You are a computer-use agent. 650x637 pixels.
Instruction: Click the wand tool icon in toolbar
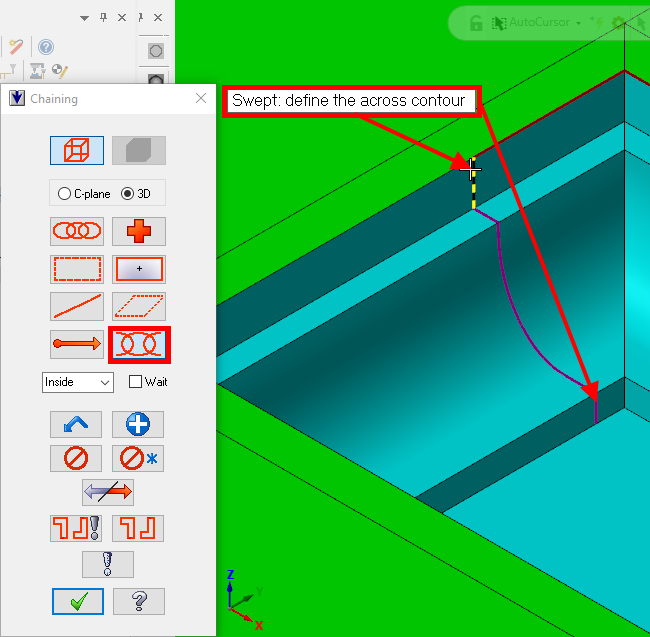tap(16, 46)
